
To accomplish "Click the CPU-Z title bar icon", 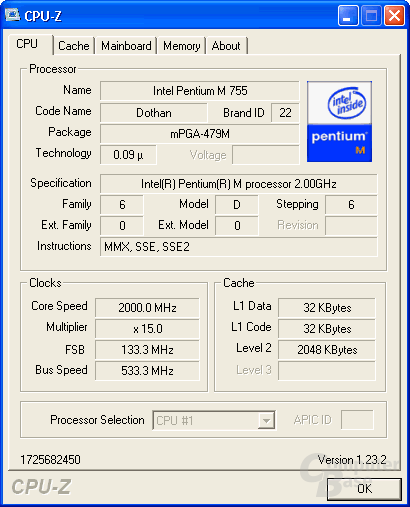I will tap(12, 15).
